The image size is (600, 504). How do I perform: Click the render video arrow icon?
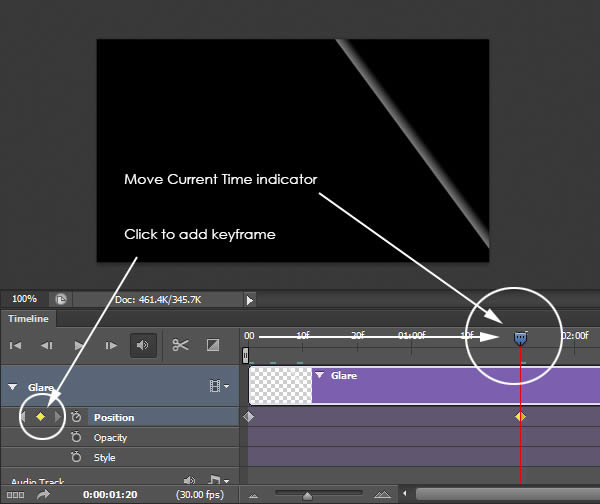pyautogui.click(x=43, y=494)
